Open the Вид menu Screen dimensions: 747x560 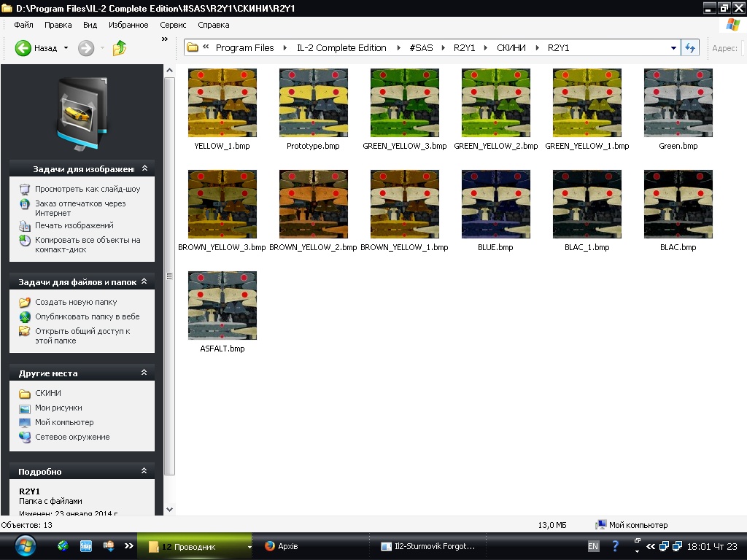click(x=90, y=25)
